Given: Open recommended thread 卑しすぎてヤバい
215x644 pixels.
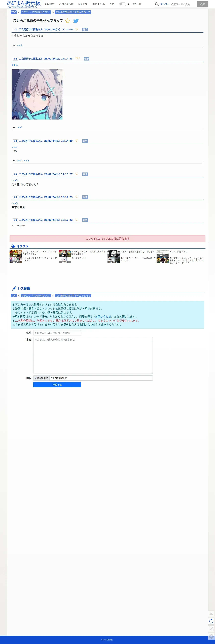Looking at the screenshot, I should click(x=79, y=258).
